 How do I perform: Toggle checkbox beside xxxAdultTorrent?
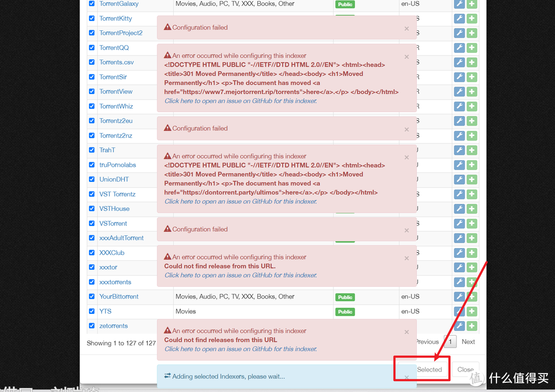(91, 238)
